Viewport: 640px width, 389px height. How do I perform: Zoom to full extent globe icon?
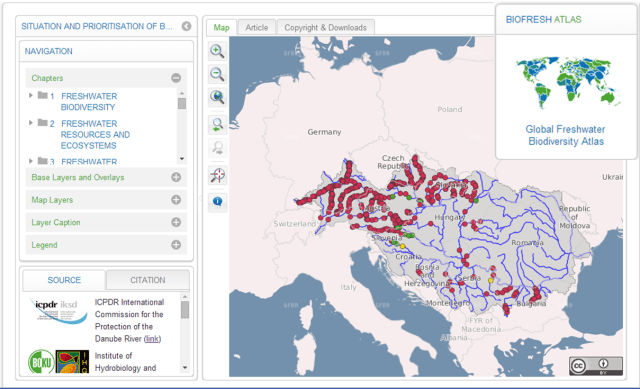coord(217,97)
